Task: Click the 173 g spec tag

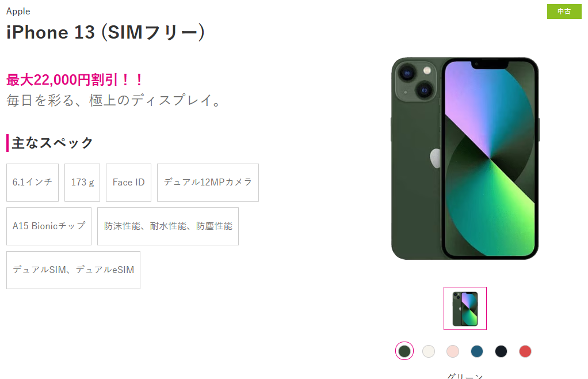Action: coord(82,183)
